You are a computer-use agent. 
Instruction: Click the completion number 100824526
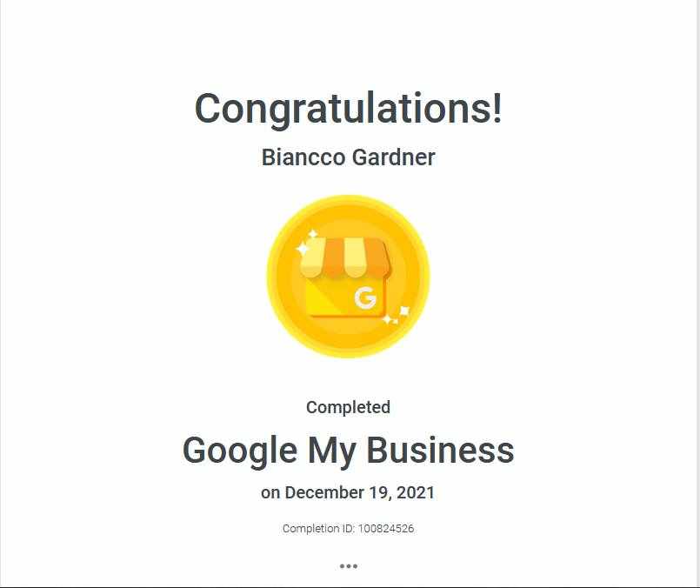click(x=386, y=529)
